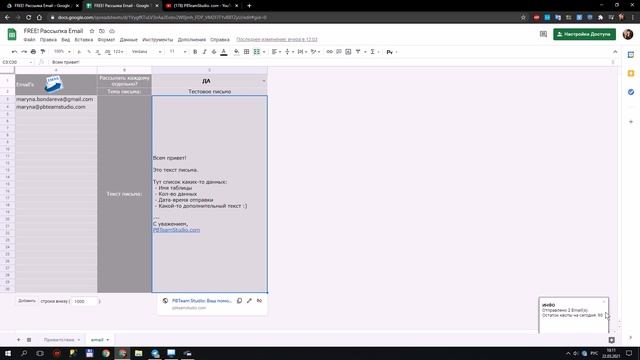
Task: Increase the decimal places
Action: click(x=107, y=52)
